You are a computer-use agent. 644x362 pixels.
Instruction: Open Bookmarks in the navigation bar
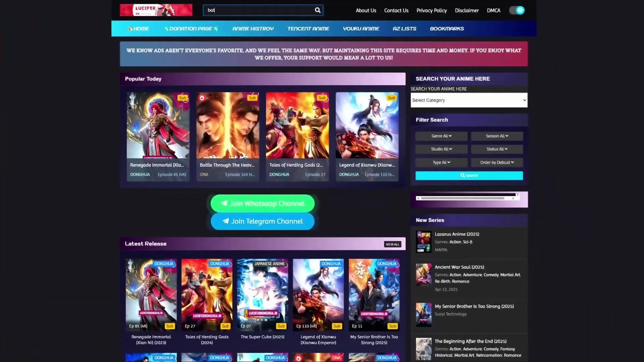pyautogui.click(x=447, y=29)
